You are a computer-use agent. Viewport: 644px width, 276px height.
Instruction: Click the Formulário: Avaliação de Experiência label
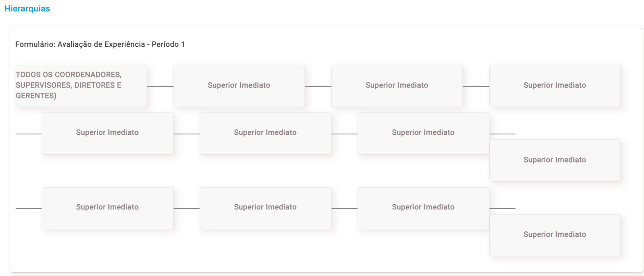(100, 44)
